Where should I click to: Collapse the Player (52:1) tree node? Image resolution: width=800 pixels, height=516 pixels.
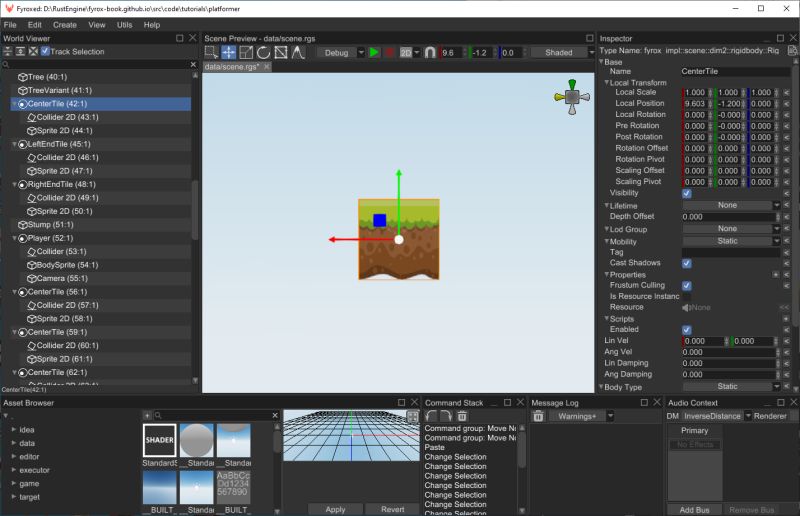tap(14, 238)
